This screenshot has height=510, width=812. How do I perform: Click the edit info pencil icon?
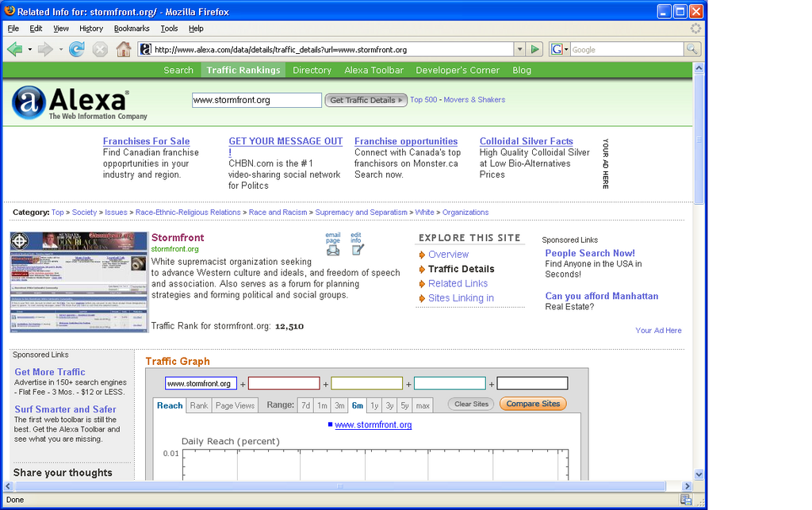(358, 250)
